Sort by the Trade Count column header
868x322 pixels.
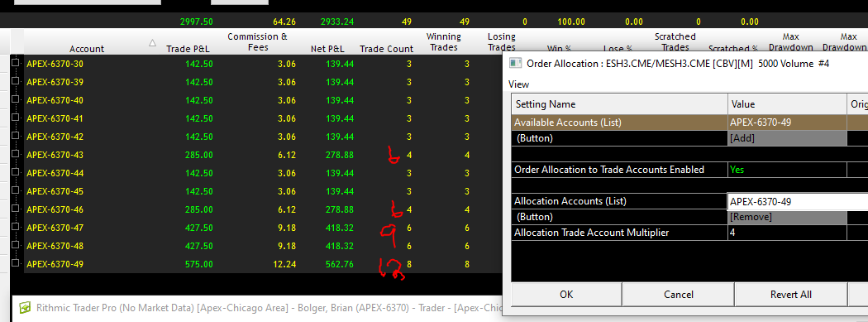click(386, 49)
